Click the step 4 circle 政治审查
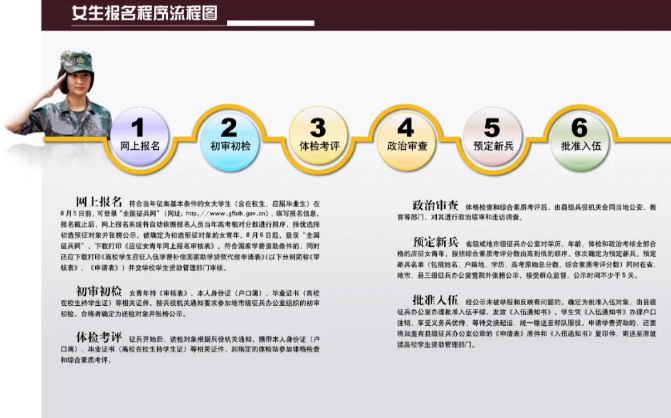The width and height of the screenshot is (671, 418). coord(406,134)
